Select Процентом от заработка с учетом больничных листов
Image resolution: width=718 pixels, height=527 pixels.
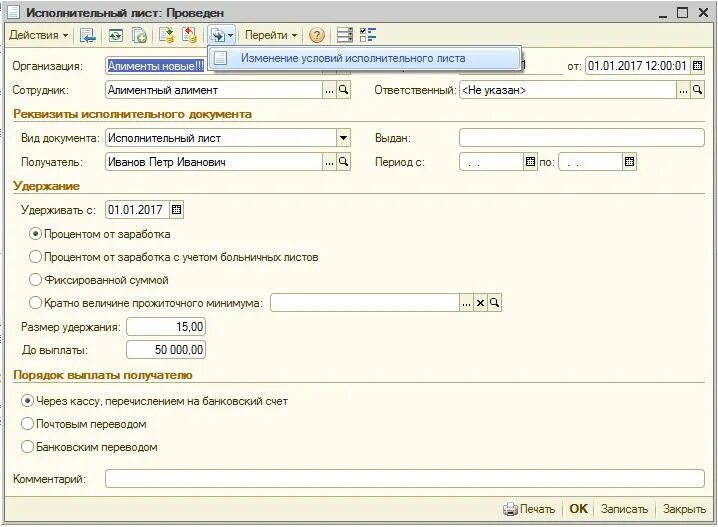click(174, 257)
